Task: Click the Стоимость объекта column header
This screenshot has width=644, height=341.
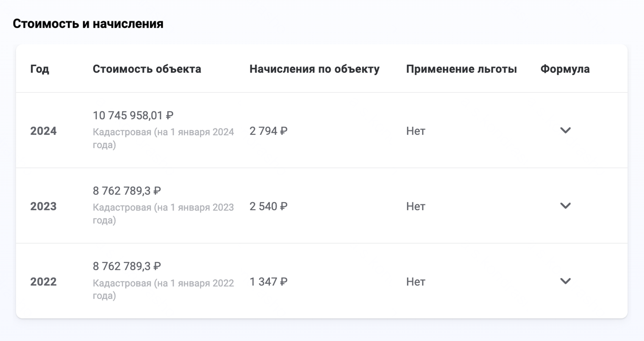Action: coord(147,69)
